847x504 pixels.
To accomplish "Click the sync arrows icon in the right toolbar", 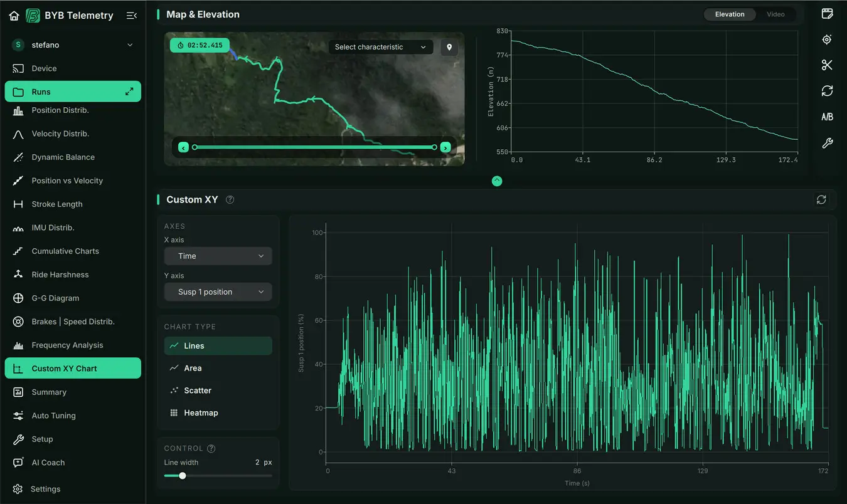I will coord(827,91).
